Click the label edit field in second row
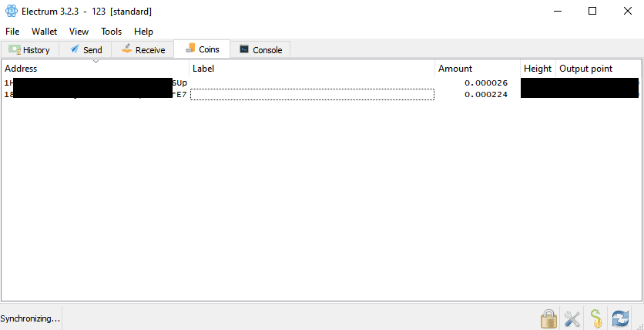The image size is (644, 330). tap(312, 94)
